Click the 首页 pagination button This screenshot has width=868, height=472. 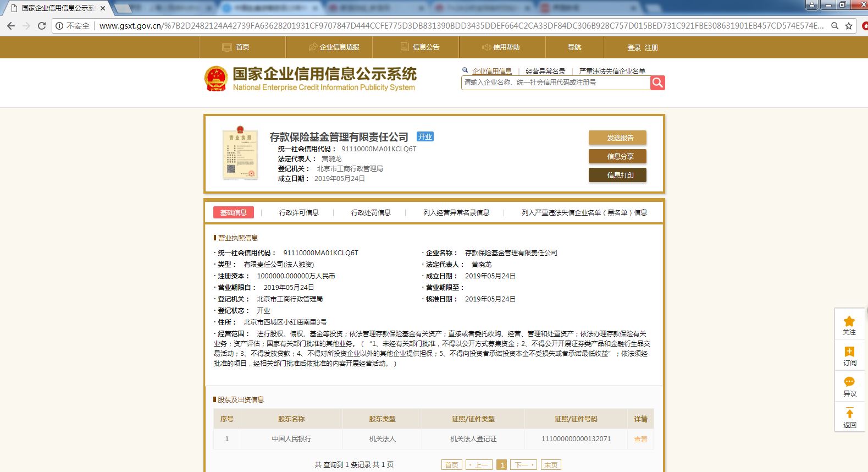click(452, 465)
